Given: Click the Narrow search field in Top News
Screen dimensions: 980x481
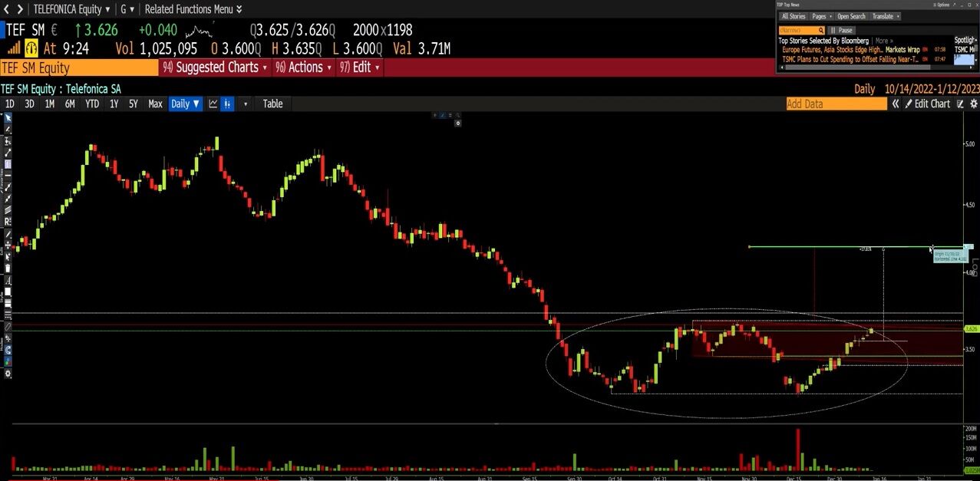Looking at the screenshot, I should click(x=801, y=30).
